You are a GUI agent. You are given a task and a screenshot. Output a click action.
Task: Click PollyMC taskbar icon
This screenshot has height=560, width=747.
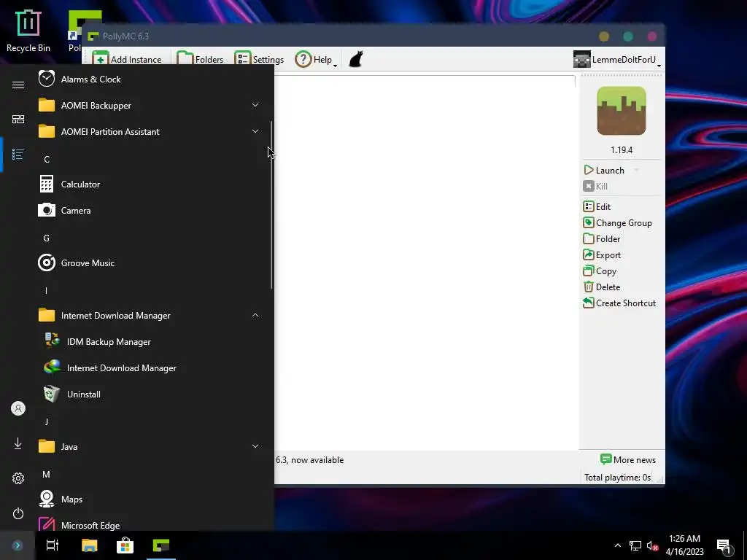coord(161,545)
